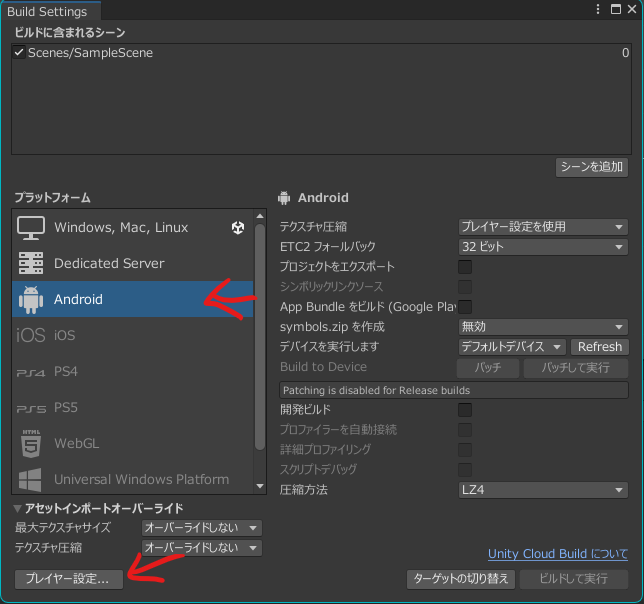The height and width of the screenshot is (604, 644).
Task: Enable 開発ビルド checkbox
Action: pyautogui.click(x=465, y=410)
